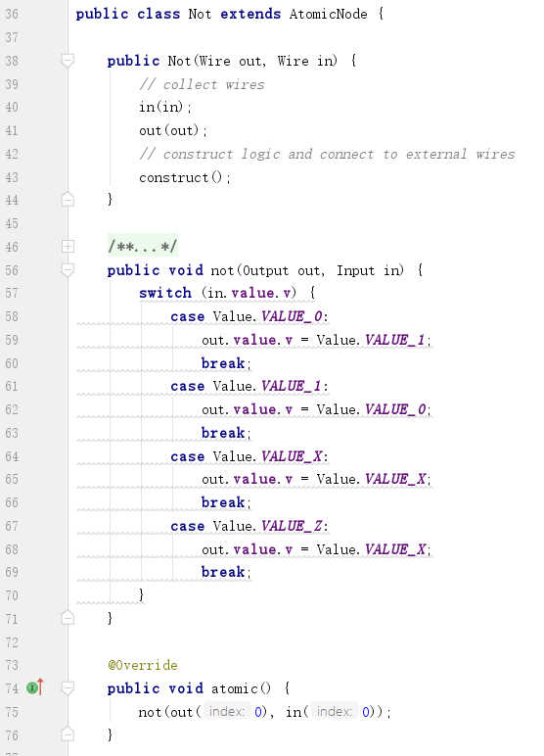The width and height of the screenshot is (544, 756).
Task: Click the fold end marker at line 71
Action: [x=68, y=618]
